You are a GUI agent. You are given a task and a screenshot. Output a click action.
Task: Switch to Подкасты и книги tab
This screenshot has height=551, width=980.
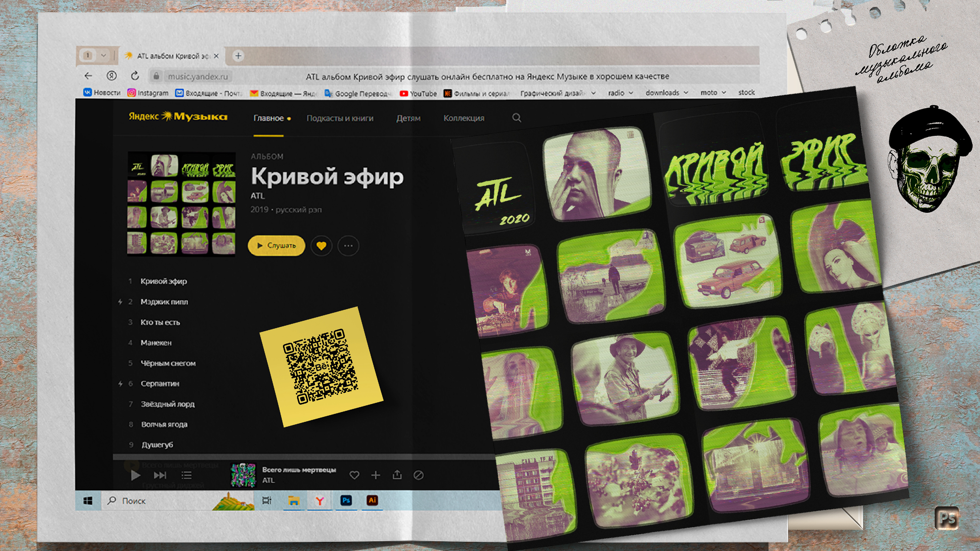pos(340,118)
